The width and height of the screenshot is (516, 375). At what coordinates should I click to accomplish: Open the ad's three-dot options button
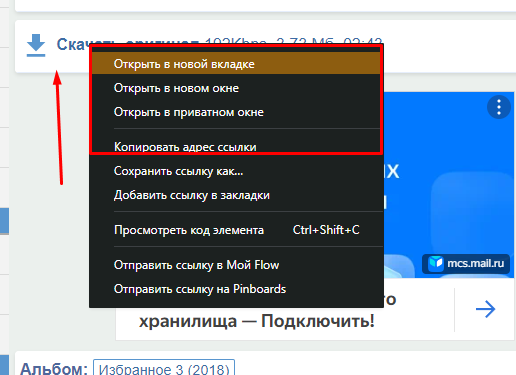point(499,107)
